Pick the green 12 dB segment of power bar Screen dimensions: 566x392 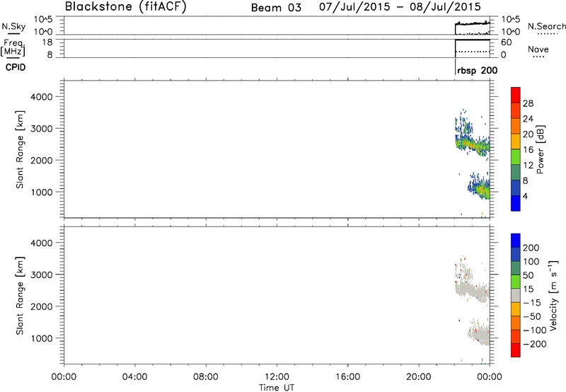516,156
